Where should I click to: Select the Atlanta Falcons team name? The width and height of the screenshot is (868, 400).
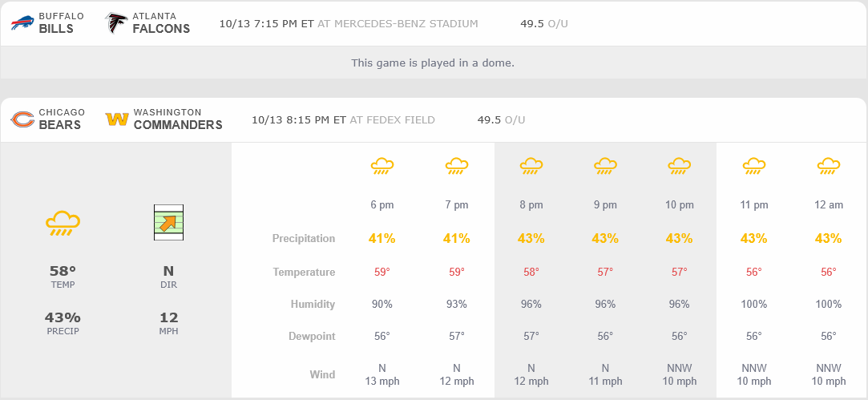tap(161, 23)
